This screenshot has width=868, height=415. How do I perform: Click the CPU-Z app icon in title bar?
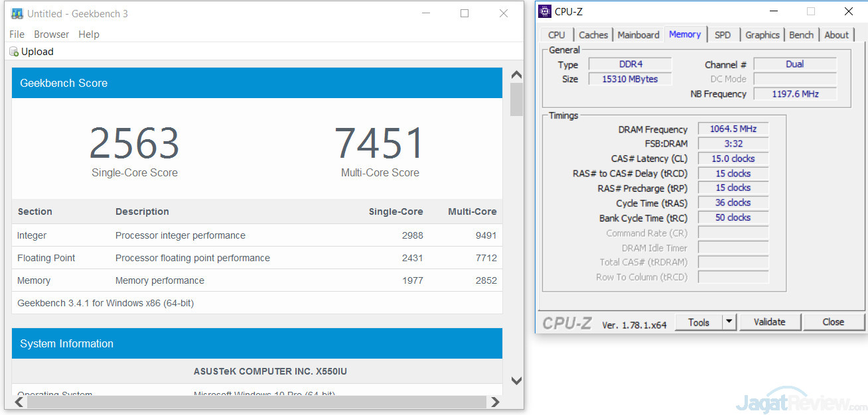coord(545,11)
